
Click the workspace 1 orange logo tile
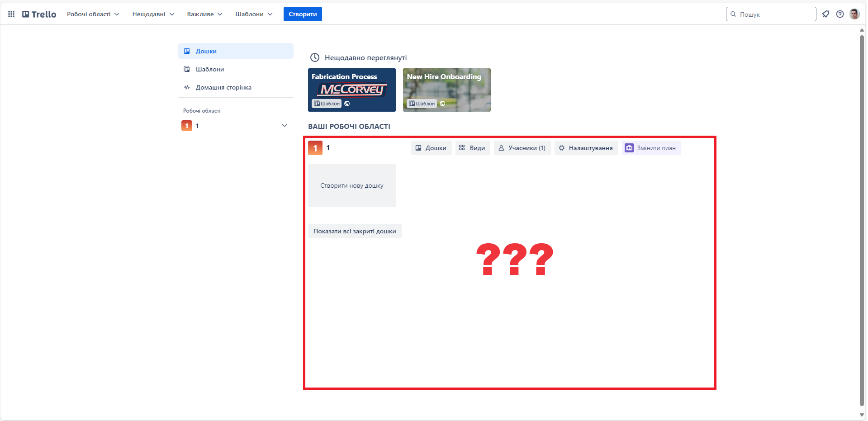pyautogui.click(x=315, y=148)
